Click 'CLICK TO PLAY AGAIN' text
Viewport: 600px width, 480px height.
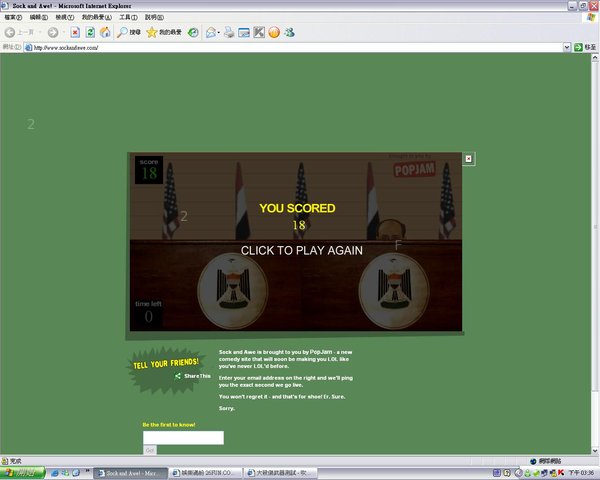point(301,250)
